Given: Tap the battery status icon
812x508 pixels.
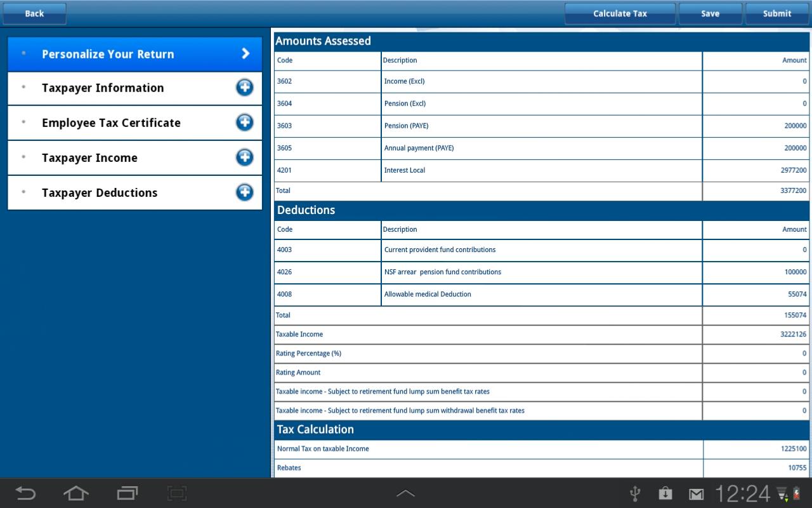Looking at the screenshot, I should pos(796,493).
